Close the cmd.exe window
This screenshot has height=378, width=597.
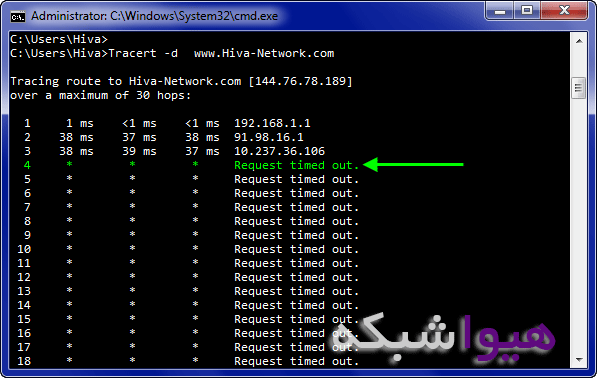(x=564, y=11)
